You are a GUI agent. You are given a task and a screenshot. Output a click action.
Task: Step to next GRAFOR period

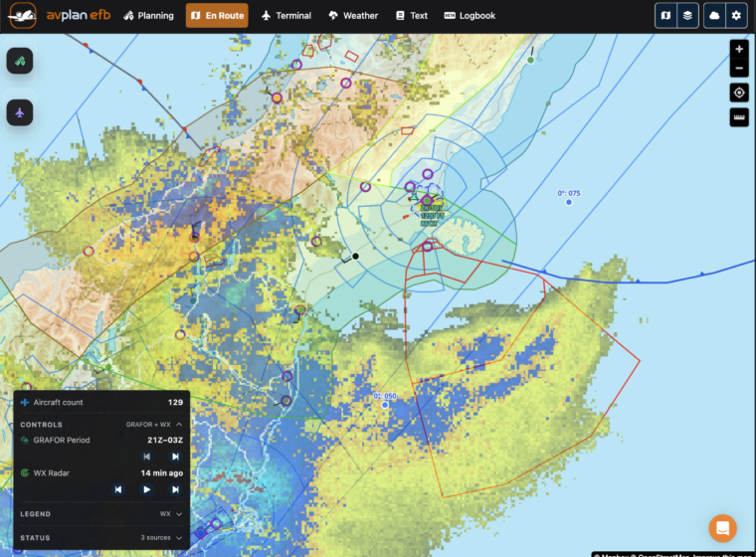pyautogui.click(x=175, y=457)
